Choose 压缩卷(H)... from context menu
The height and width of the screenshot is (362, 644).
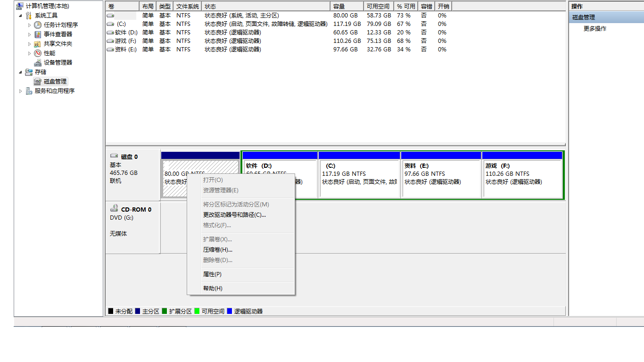[241, 250]
